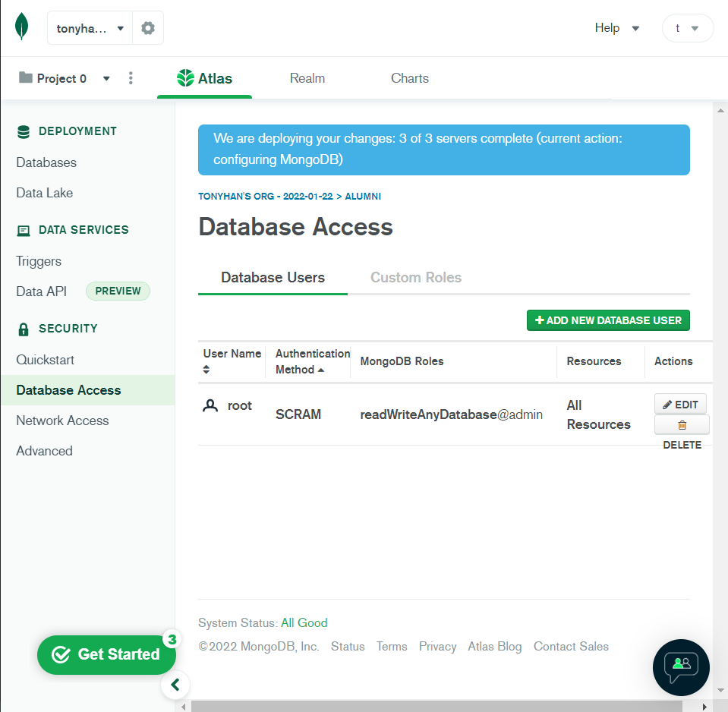Click the All Resources cell

[x=598, y=414]
